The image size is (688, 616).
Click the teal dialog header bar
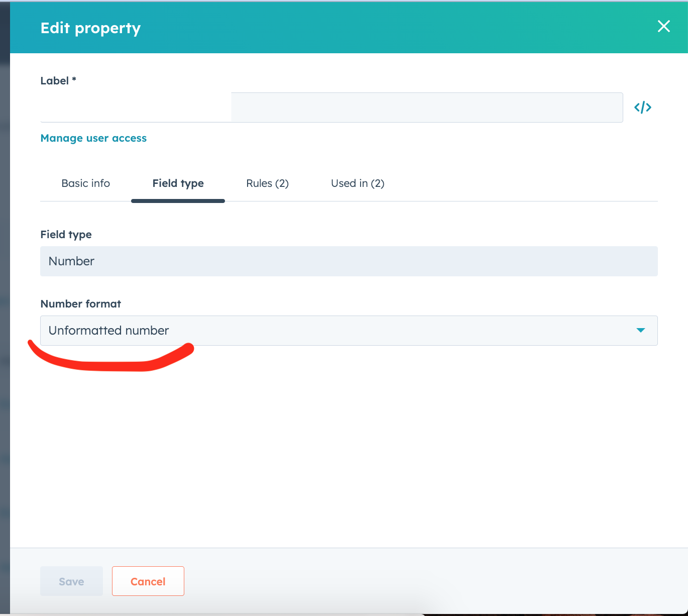352,28
